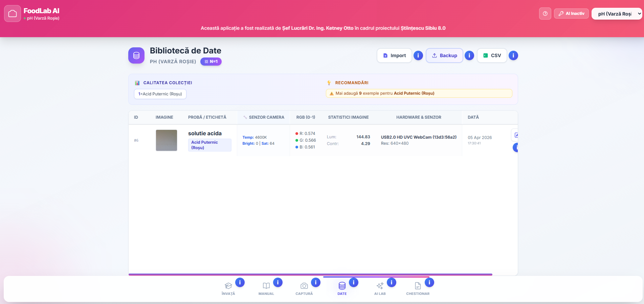Click info icon next to Import button
The image size is (644, 304).
point(418,55)
